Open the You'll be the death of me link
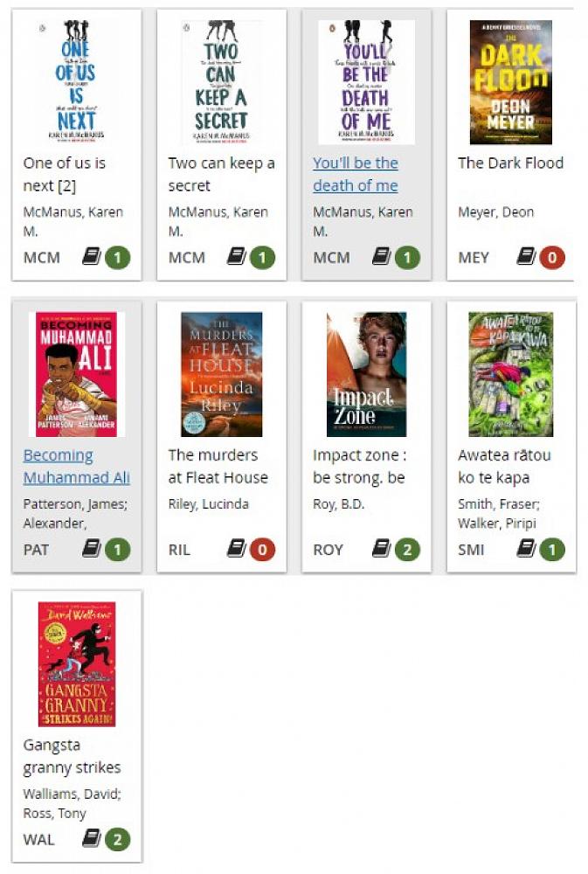Image resolution: width=588 pixels, height=874 pixels. [x=356, y=174]
